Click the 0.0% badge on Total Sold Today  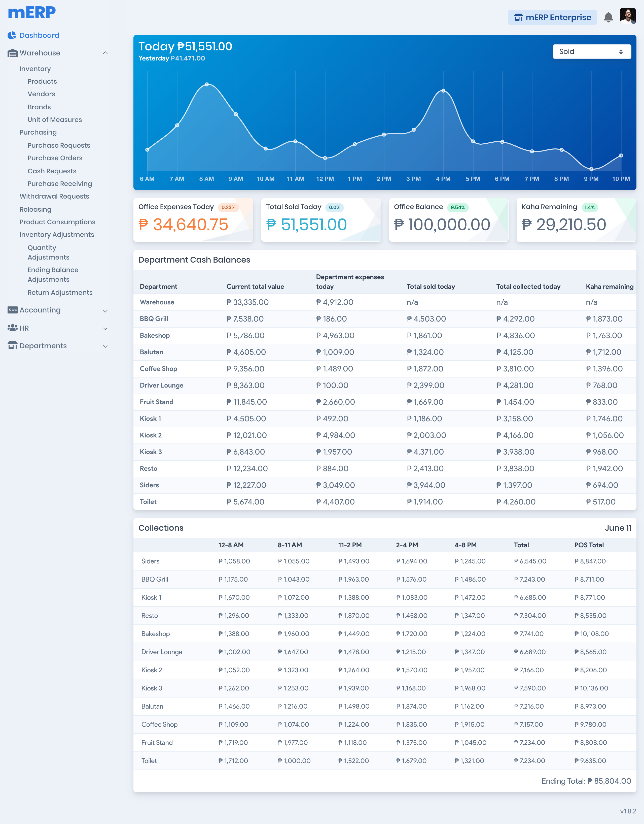coord(334,207)
